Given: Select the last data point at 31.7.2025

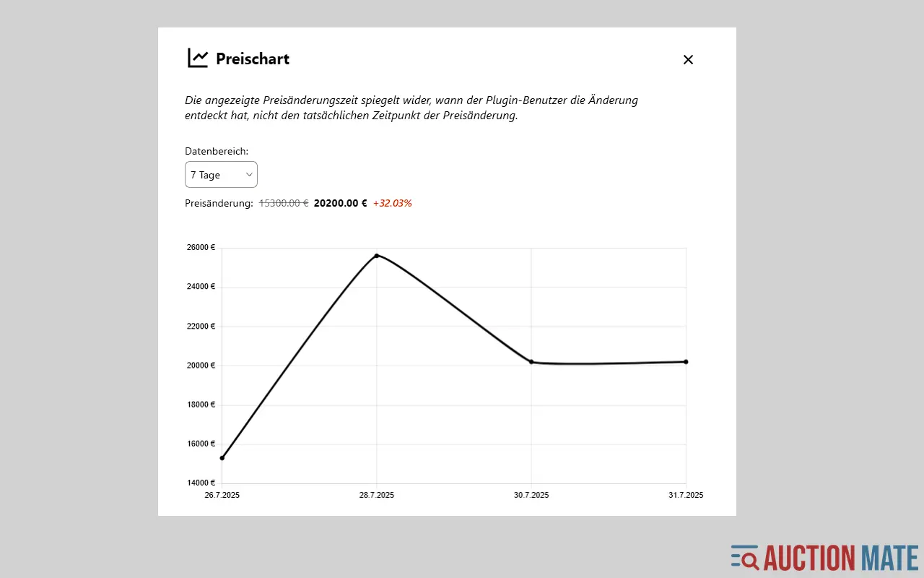Looking at the screenshot, I should click(x=686, y=362).
